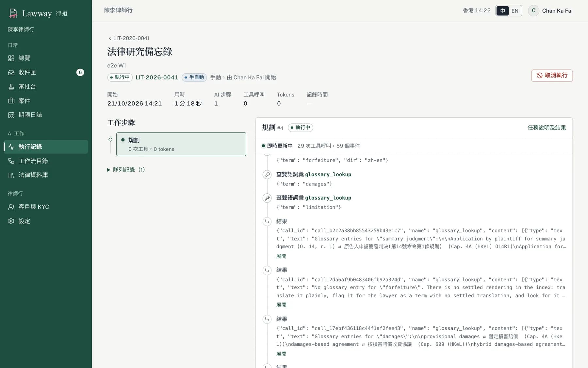
Task: Click the start time 21/10/2026 14:21
Action: (x=135, y=104)
